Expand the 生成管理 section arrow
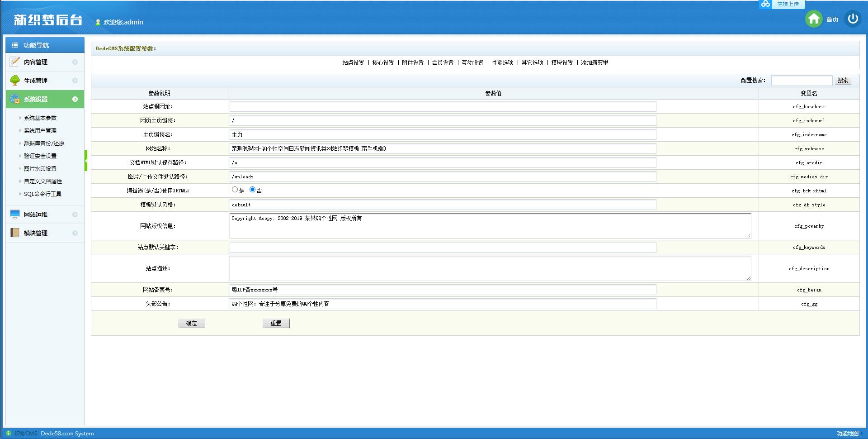This screenshot has width=868, height=439. click(x=75, y=81)
